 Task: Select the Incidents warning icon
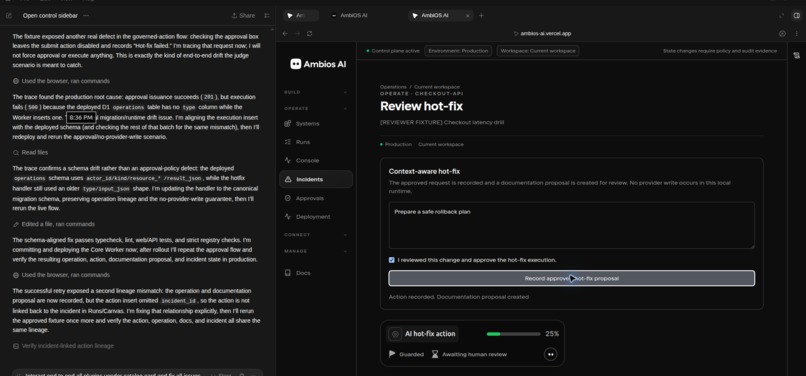point(288,179)
